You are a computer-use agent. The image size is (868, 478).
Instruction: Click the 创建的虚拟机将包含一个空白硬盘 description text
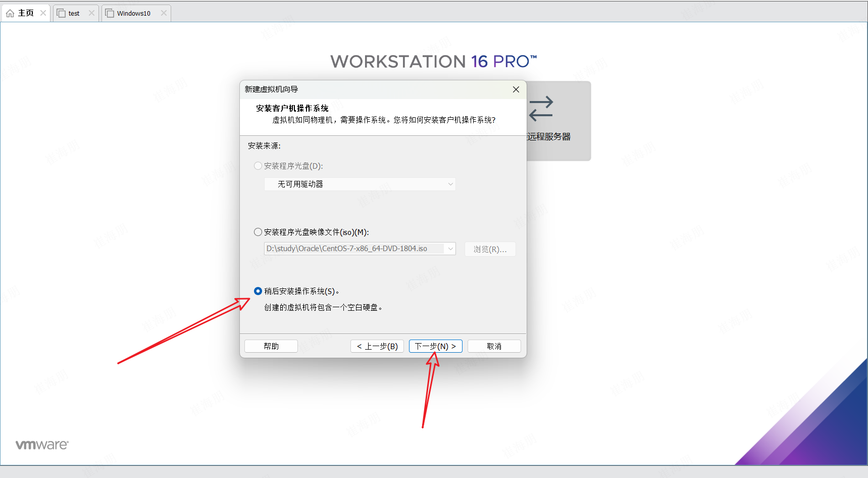tap(323, 307)
